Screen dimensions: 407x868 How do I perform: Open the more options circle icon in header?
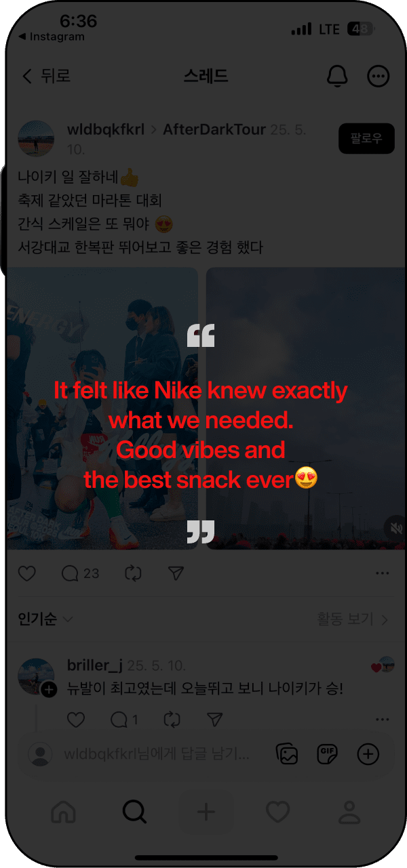pyautogui.click(x=379, y=76)
